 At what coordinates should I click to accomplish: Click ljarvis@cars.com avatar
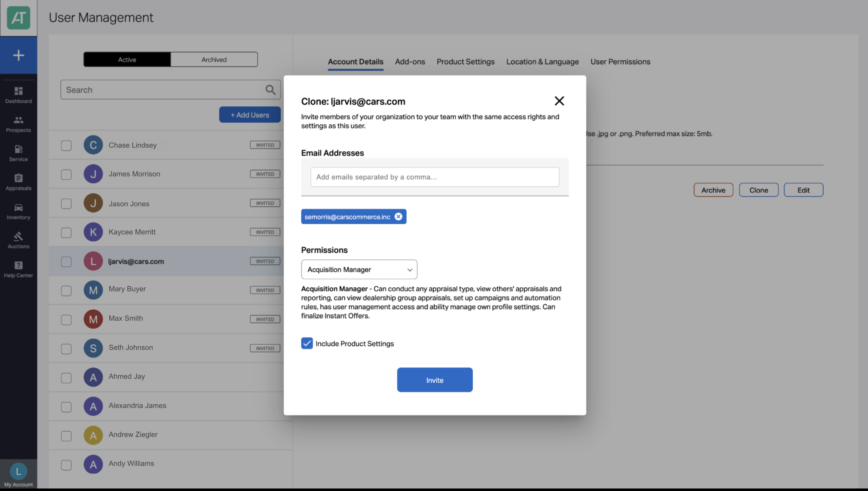coord(93,261)
